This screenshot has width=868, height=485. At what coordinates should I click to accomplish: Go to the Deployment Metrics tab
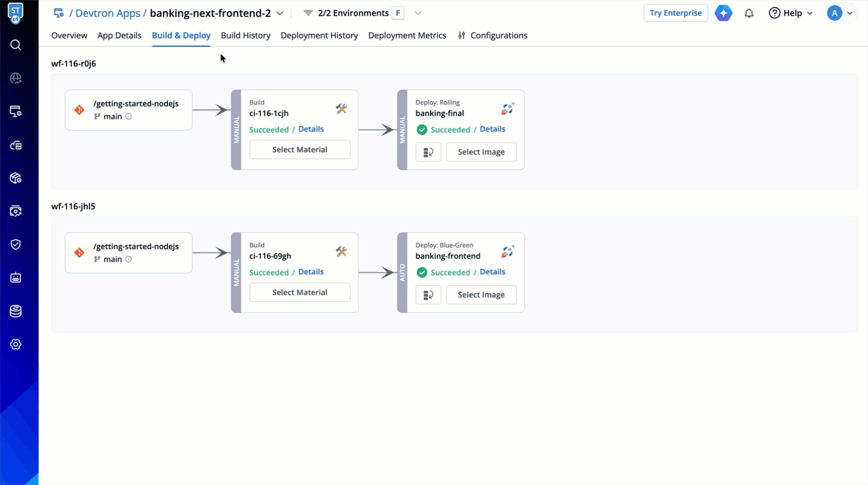(x=407, y=35)
